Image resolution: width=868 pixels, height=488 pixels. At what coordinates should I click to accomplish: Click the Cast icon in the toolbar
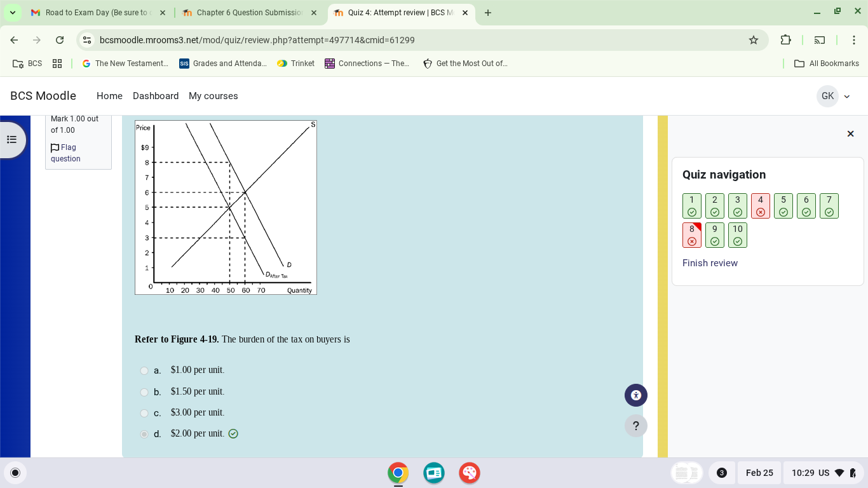point(820,39)
